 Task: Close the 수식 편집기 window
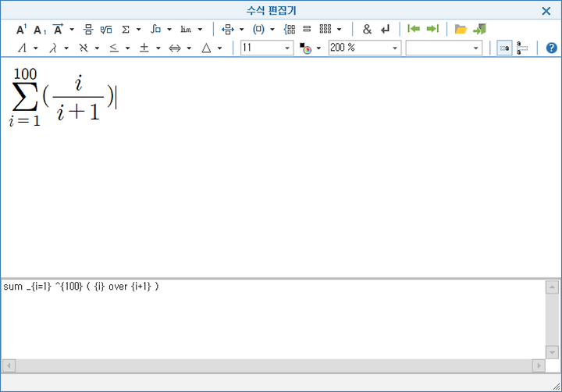(x=546, y=11)
